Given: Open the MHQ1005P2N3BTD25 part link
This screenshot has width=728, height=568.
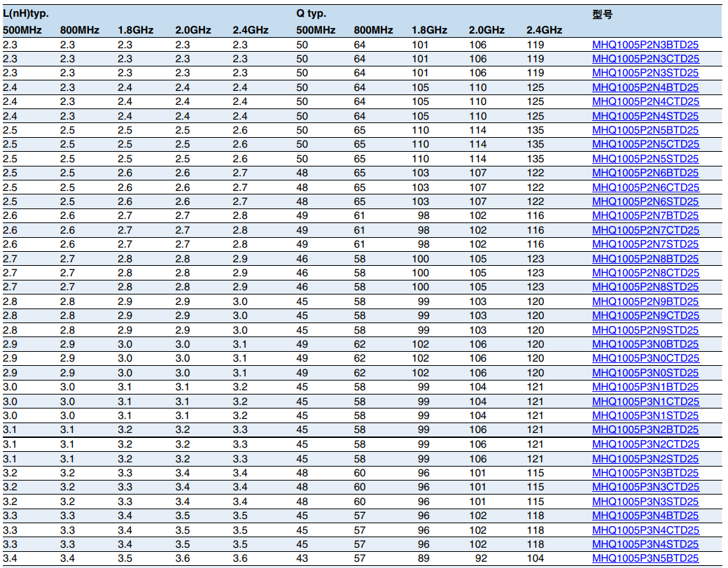Looking at the screenshot, I should [x=645, y=45].
